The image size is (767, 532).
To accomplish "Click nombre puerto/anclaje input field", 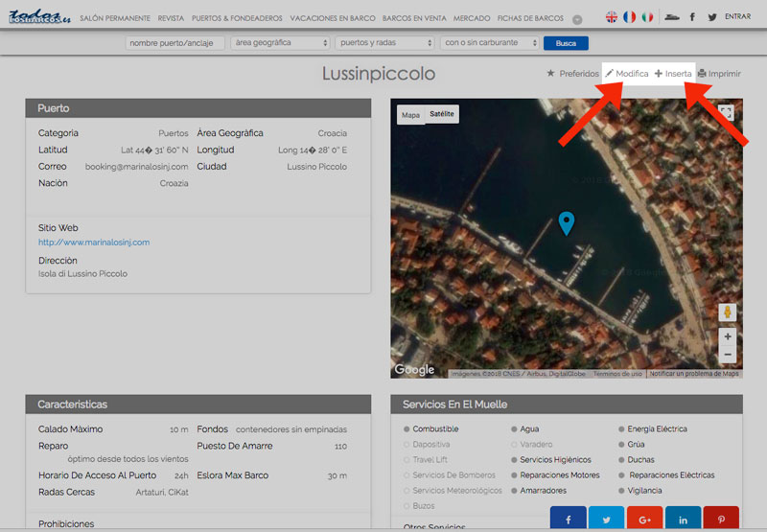I will 175,43.
